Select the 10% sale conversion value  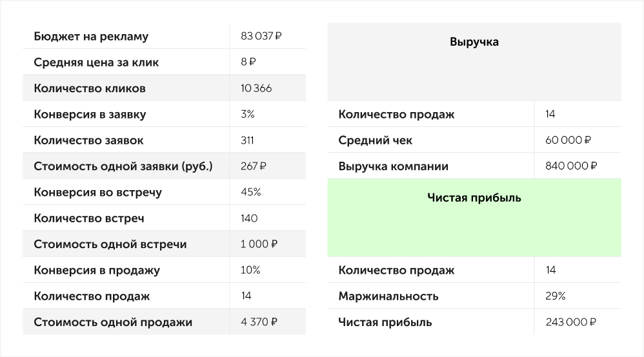pyautogui.click(x=250, y=270)
